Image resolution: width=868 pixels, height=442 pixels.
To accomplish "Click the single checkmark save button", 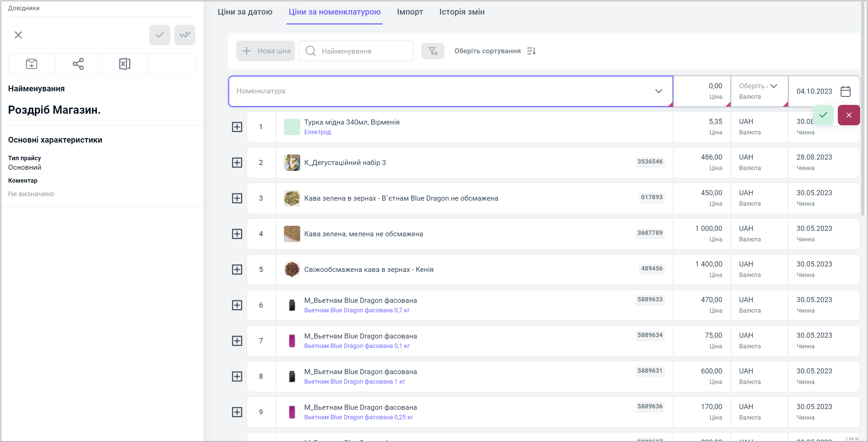I will (159, 35).
